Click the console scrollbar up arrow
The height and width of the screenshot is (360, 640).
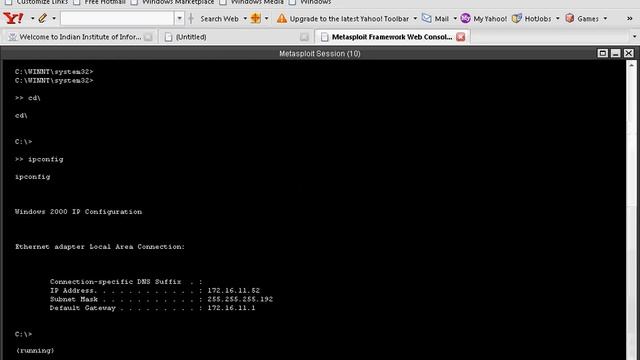(631, 65)
